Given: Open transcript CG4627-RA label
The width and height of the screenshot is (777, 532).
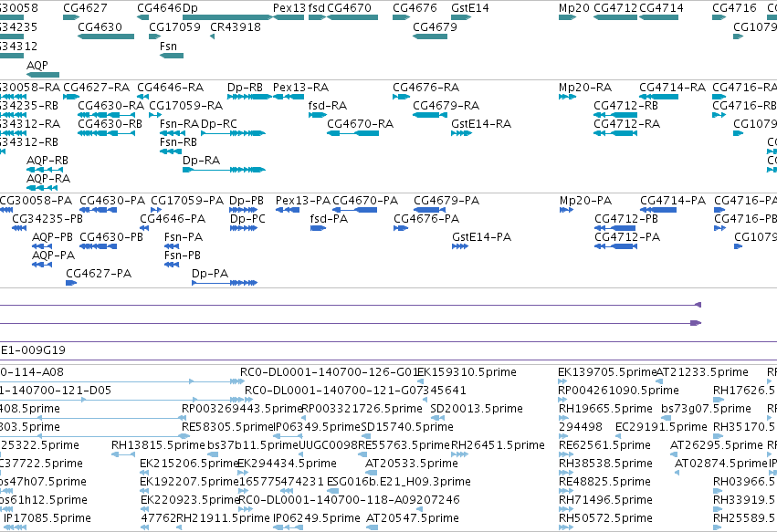Looking at the screenshot, I should point(97,88).
